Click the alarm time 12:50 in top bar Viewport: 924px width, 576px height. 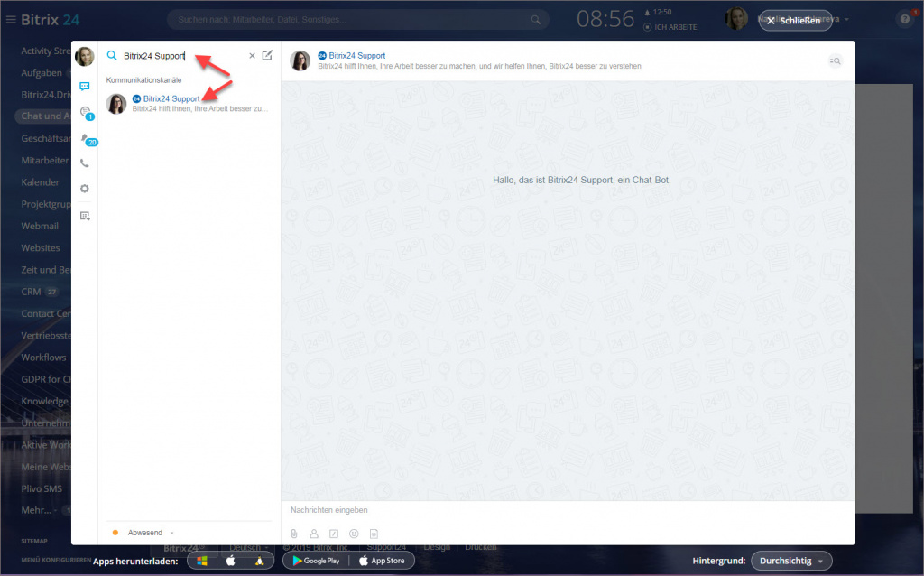click(x=659, y=12)
